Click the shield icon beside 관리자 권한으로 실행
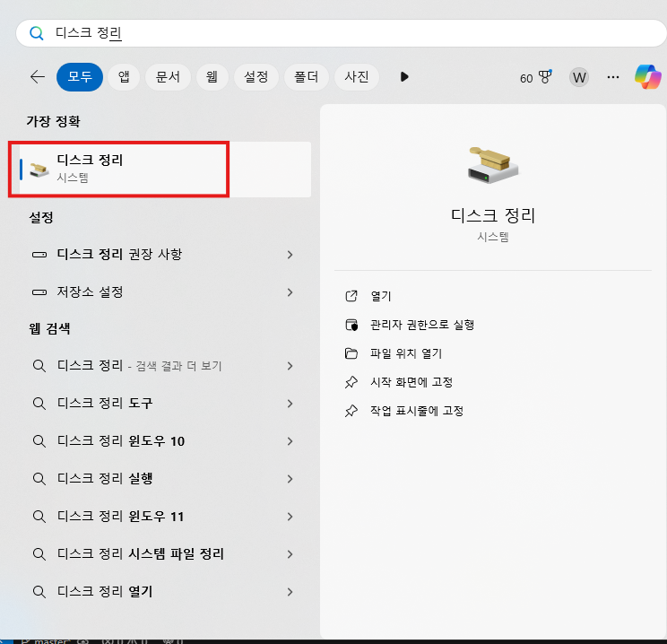 [351, 326]
